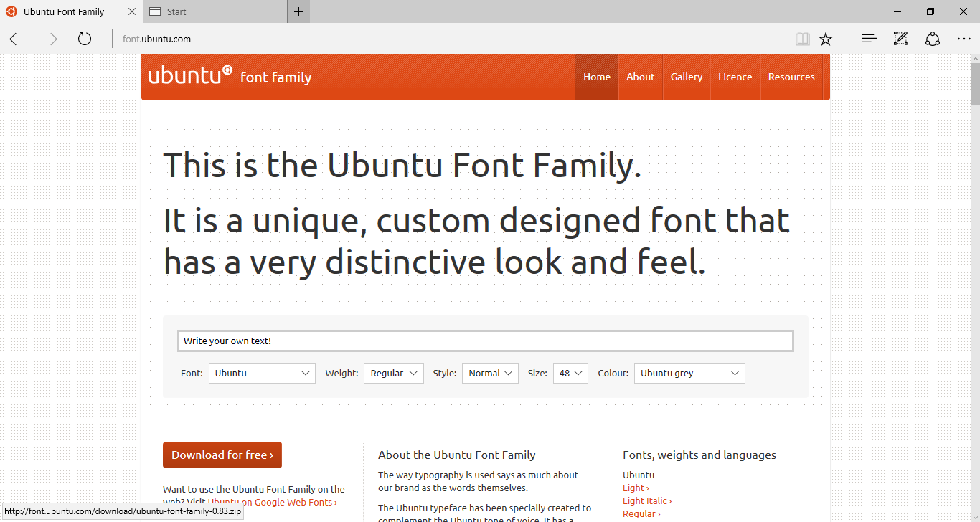Expand the Font dropdown showing Ubuntu

click(262, 373)
